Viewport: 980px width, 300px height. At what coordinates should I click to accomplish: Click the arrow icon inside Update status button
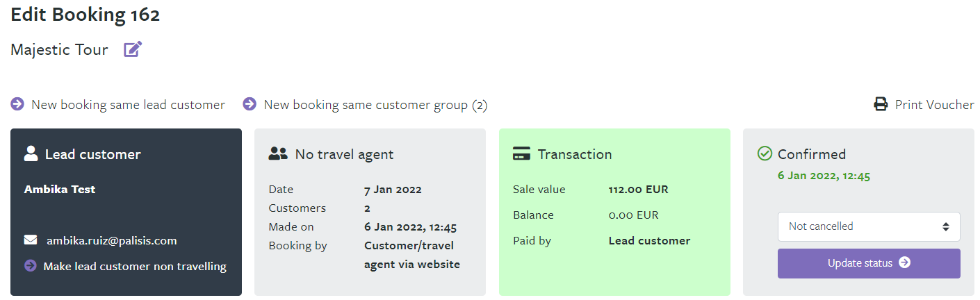904,263
